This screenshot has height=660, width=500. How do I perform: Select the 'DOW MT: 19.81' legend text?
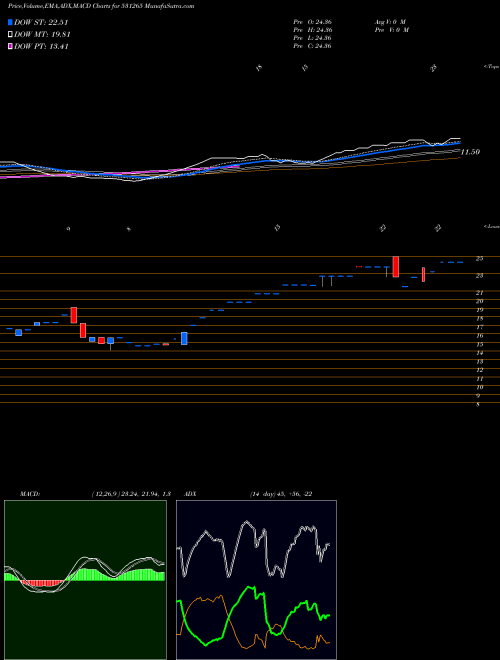tap(42, 35)
